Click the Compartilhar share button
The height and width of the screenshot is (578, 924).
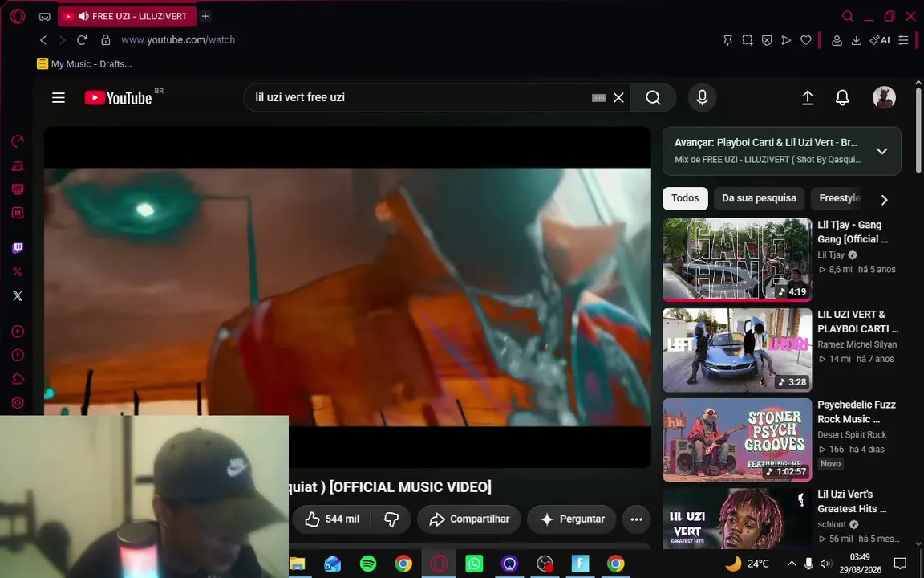[x=469, y=519]
